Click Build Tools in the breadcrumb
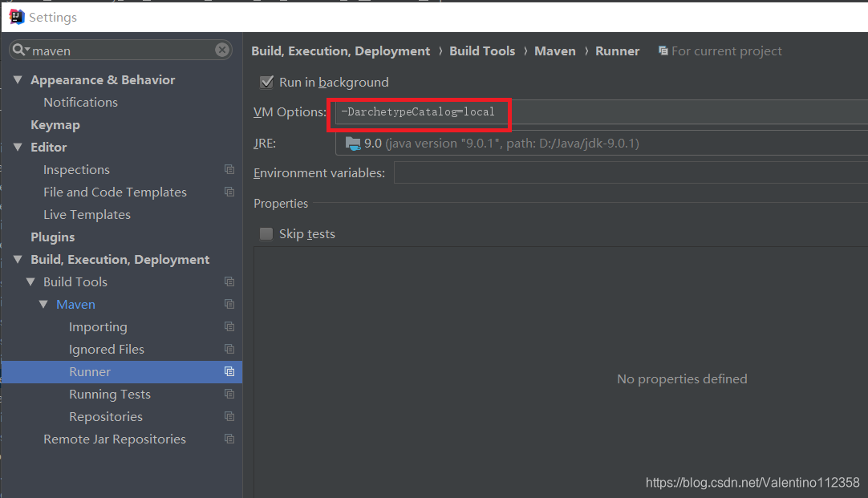This screenshot has height=498, width=868. 482,51
